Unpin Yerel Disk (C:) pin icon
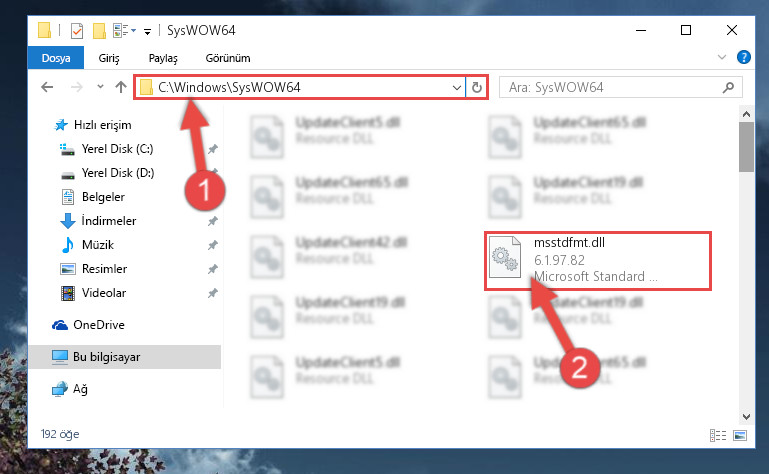The width and height of the screenshot is (769, 474). point(213,149)
